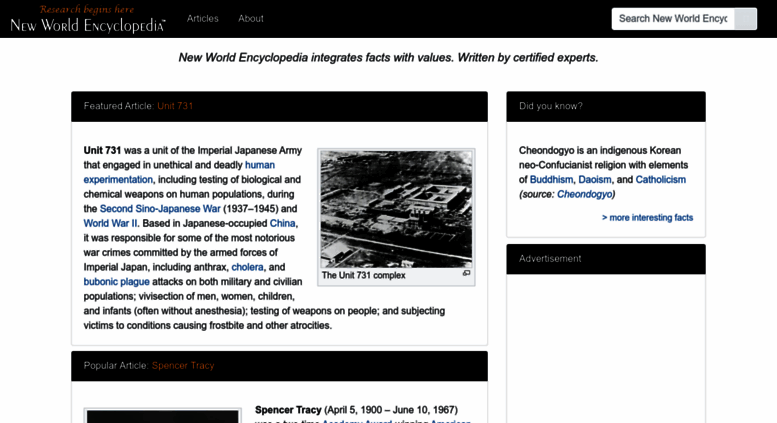777x423 pixels.
Task: Click the tagline 'integrates facts with values'
Action: (382, 58)
